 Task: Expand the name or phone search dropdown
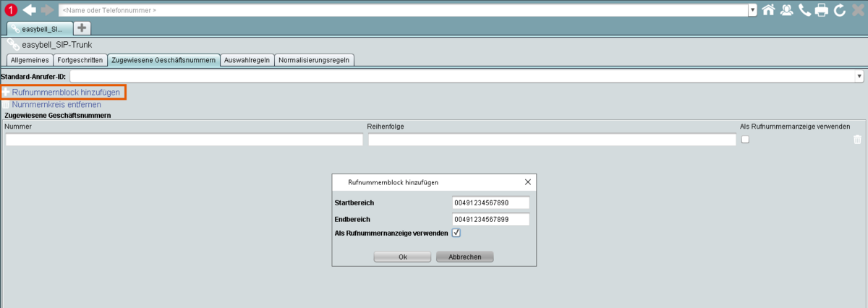(x=752, y=10)
